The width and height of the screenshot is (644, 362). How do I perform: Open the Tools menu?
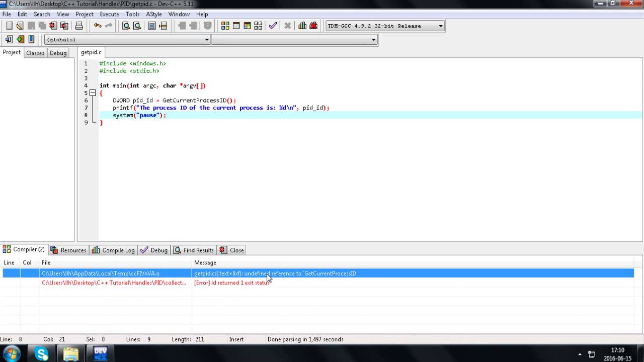coord(132,14)
